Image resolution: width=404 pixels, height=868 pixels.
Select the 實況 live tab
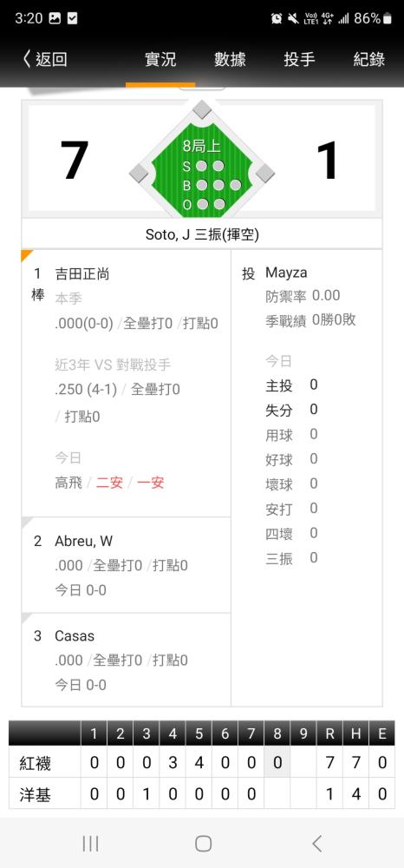click(160, 59)
